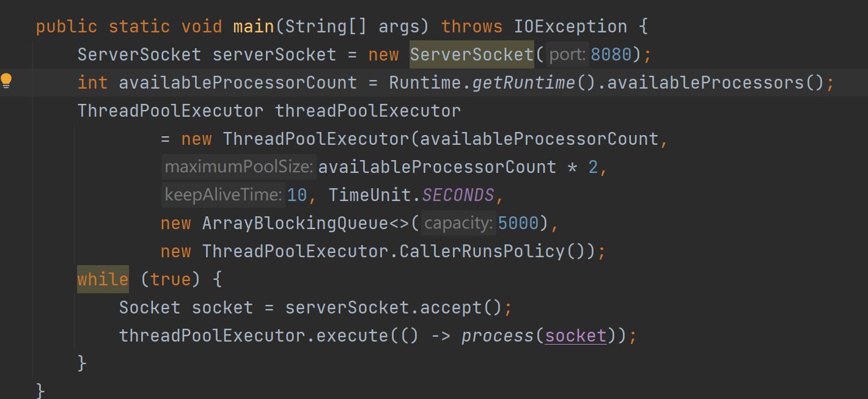
Task: Click the maximumPoolSize: parameter hint
Action: (x=239, y=167)
